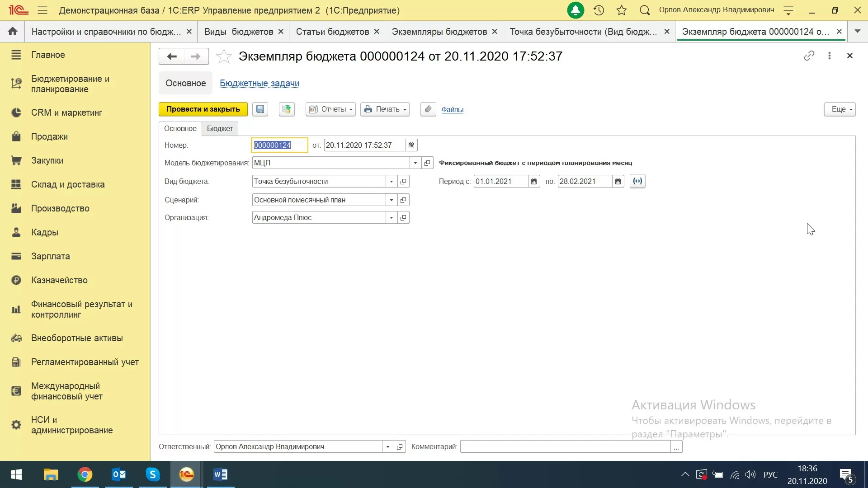Copy link to this document icon
Viewport: 868px width, 488px height.
[x=809, y=56]
